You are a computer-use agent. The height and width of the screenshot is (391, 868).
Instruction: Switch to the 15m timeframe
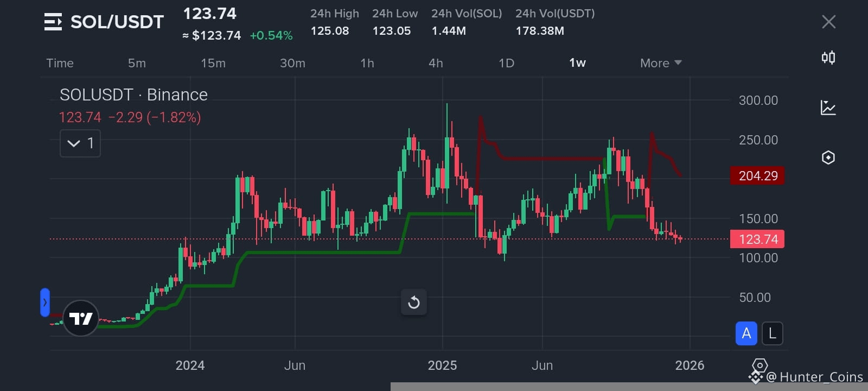(x=213, y=63)
